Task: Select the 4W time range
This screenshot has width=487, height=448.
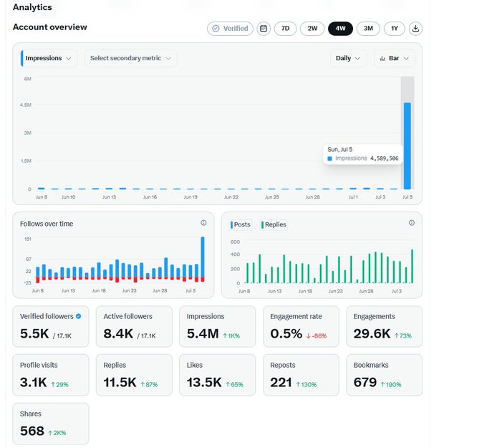Action: click(x=340, y=29)
